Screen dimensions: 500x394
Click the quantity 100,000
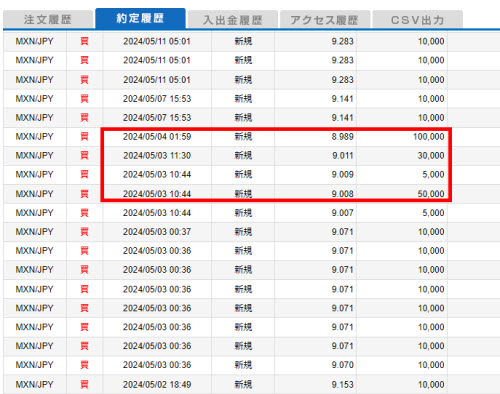pyautogui.click(x=429, y=137)
